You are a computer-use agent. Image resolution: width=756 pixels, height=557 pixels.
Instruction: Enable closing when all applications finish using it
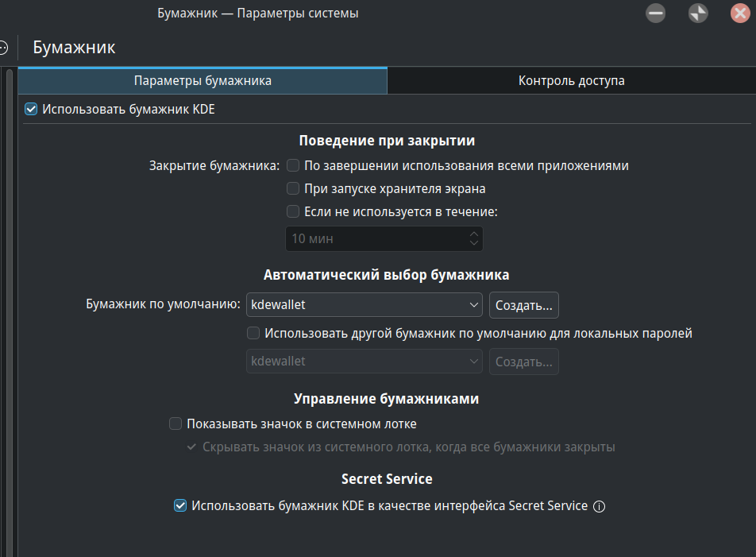click(x=293, y=166)
